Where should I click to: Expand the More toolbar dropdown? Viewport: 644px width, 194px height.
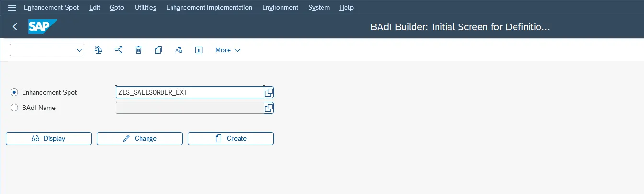(228, 50)
